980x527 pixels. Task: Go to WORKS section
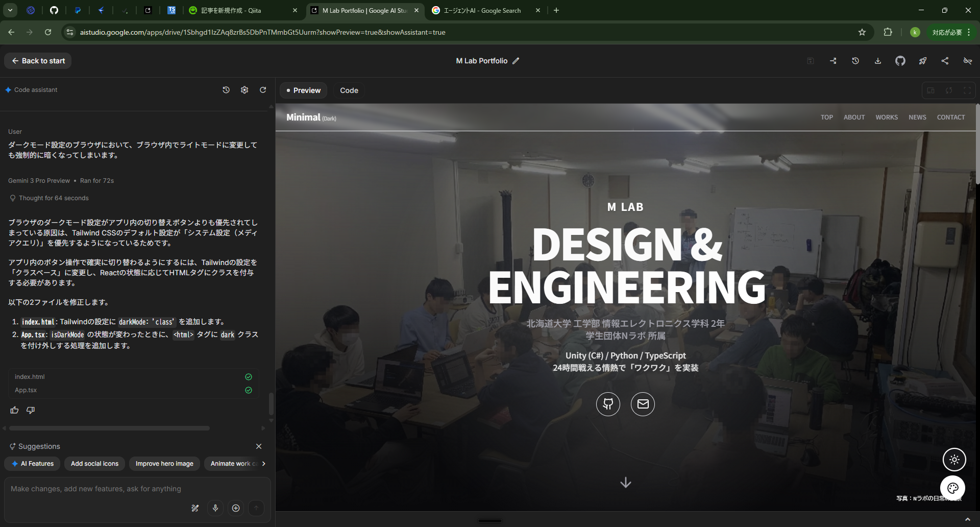coord(887,117)
